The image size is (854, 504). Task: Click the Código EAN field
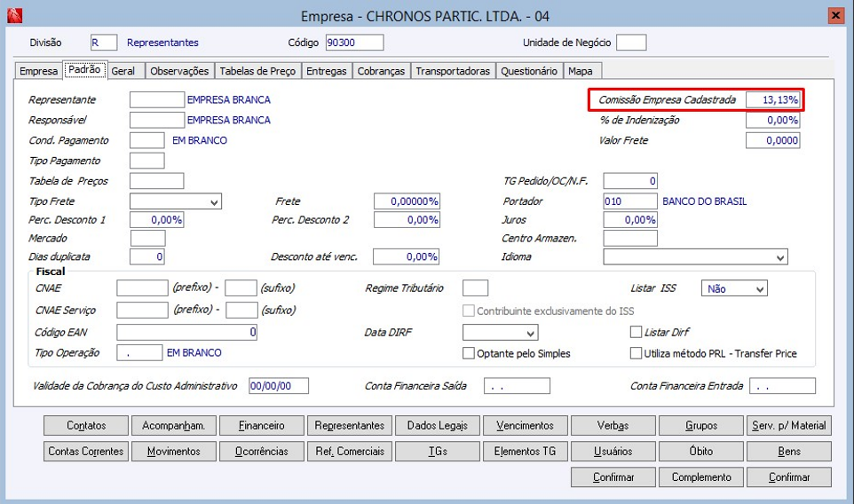186,332
